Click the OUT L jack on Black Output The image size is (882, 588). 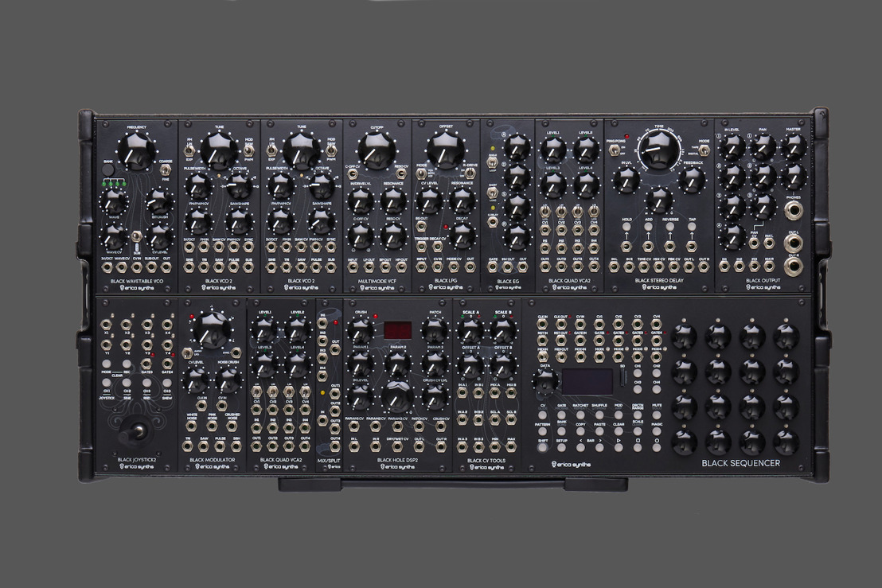pyautogui.click(x=794, y=243)
